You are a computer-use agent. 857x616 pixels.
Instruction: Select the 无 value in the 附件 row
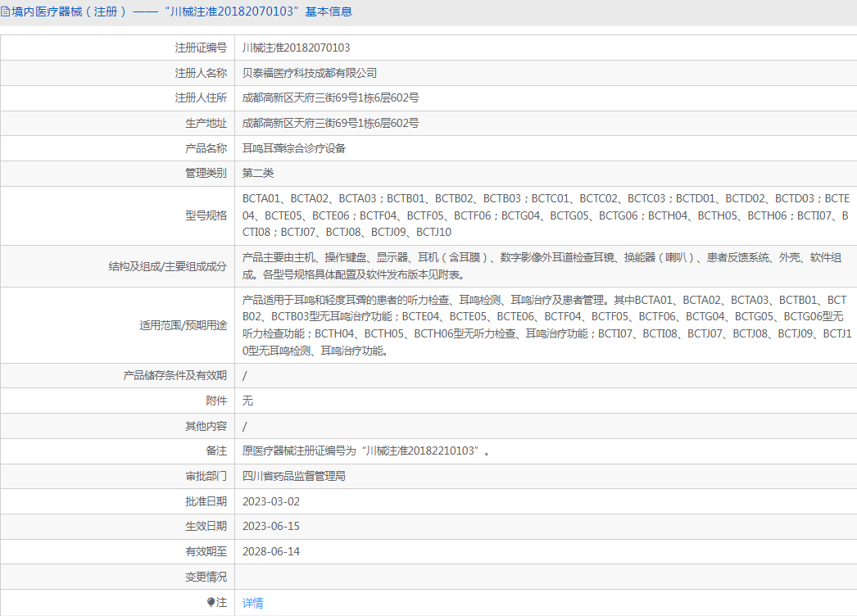click(247, 401)
